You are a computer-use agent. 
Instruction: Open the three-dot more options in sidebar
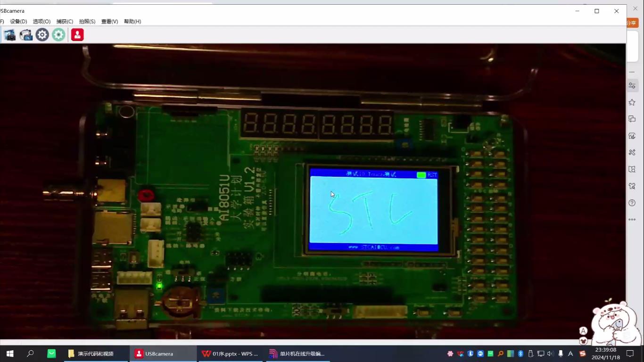[632, 220]
